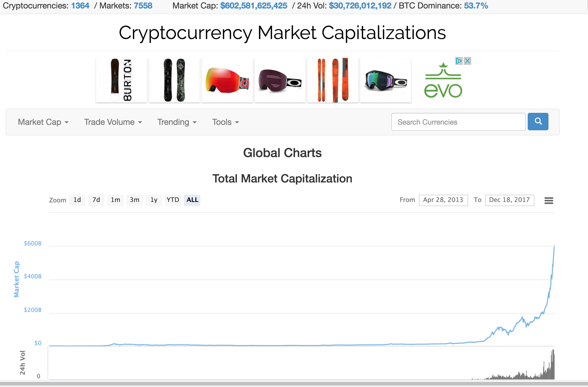Open the Tools menu

pos(226,122)
